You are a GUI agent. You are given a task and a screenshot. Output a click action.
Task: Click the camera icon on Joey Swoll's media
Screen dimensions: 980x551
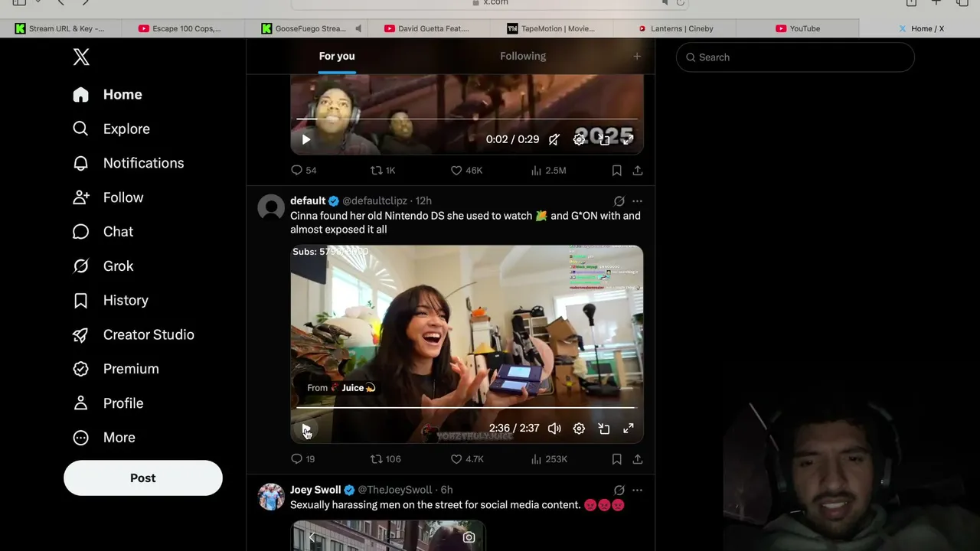pos(469,538)
